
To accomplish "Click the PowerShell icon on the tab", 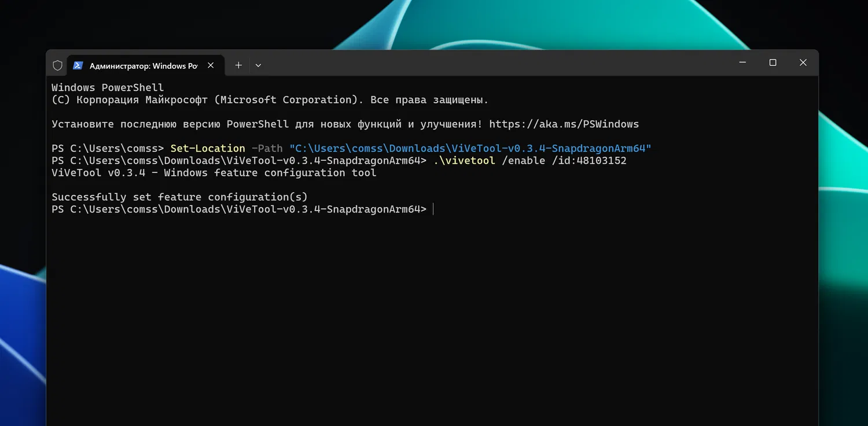I will point(78,65).
